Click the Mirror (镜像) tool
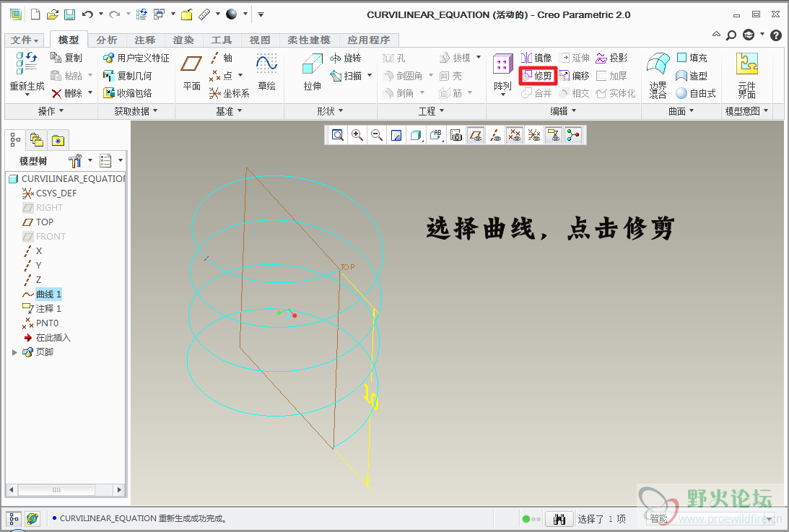 click(x=536, y=58)
